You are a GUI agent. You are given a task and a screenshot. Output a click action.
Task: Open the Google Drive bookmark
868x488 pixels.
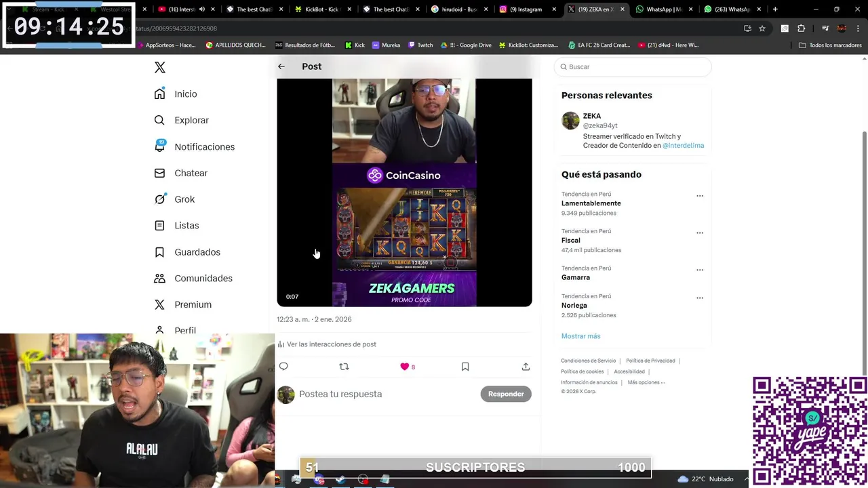click(466, 45)
